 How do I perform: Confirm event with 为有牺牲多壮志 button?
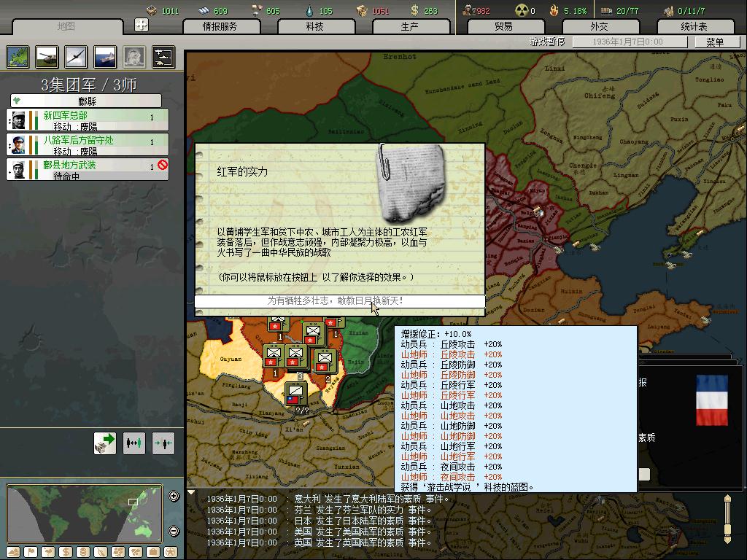point(340,301)
